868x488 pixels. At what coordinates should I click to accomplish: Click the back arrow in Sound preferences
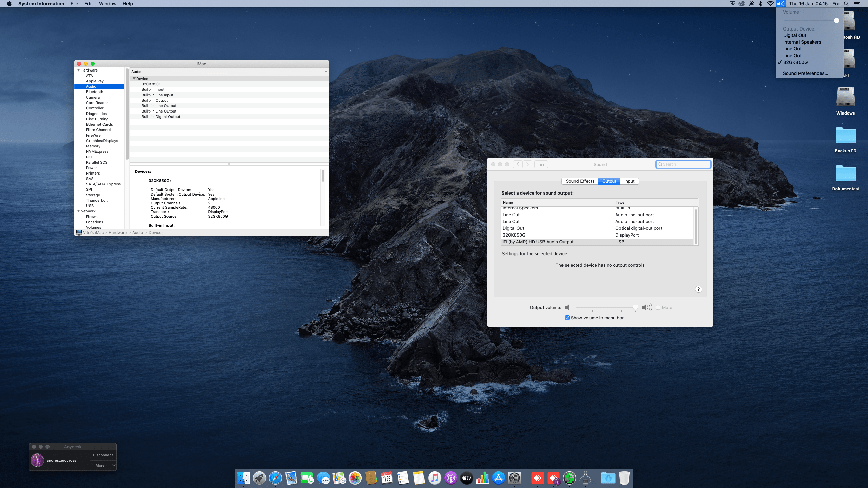[x=518, y=164]
